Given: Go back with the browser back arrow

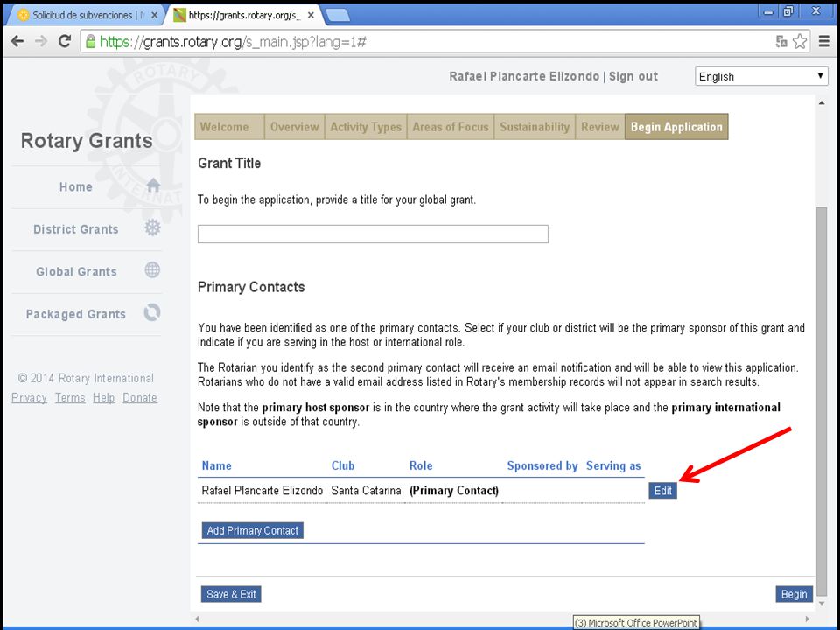Looking at the screenshot, I should (17, 41).
